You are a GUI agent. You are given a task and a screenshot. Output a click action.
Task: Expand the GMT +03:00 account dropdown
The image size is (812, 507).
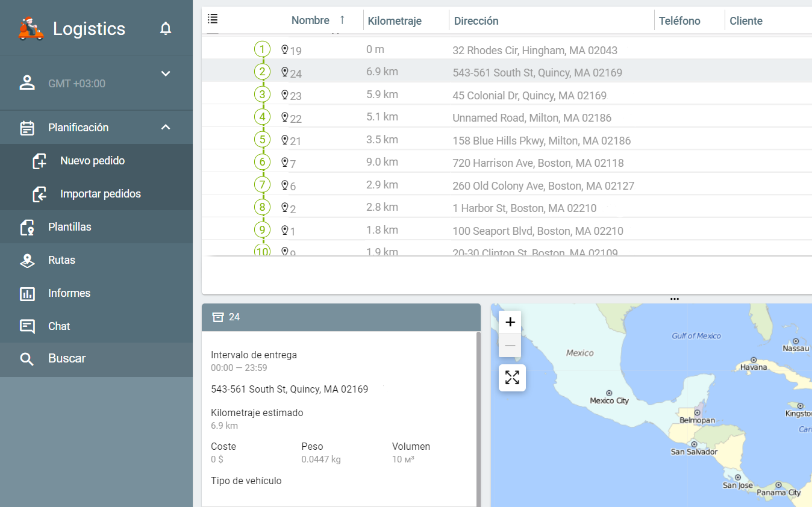pyautogui.click(x=166, y=73)
